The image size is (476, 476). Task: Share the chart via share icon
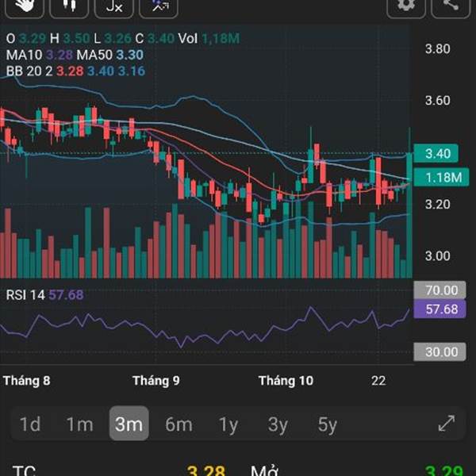(x=451, y=6)
